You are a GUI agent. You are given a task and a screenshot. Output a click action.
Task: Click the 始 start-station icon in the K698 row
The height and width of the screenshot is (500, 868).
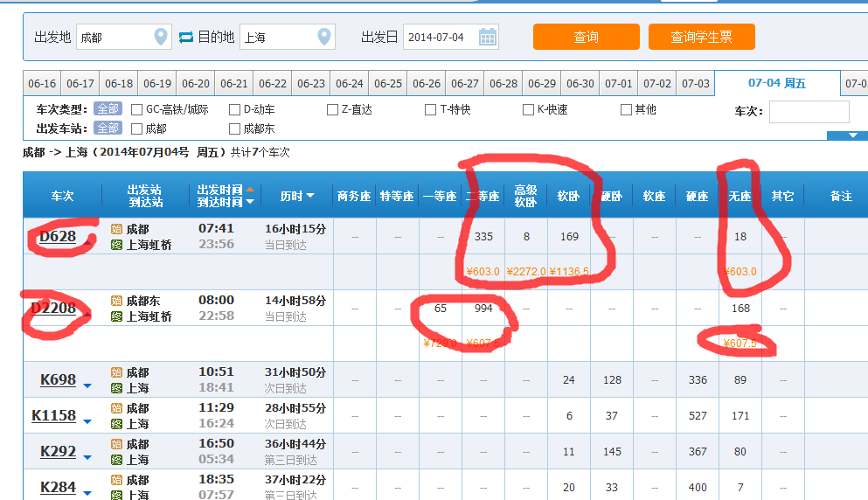(116, 372)
